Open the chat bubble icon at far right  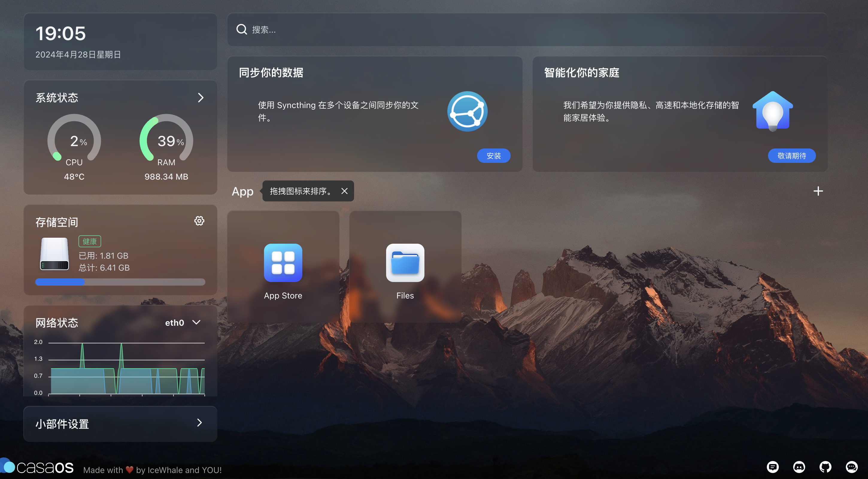click(852, 467)
